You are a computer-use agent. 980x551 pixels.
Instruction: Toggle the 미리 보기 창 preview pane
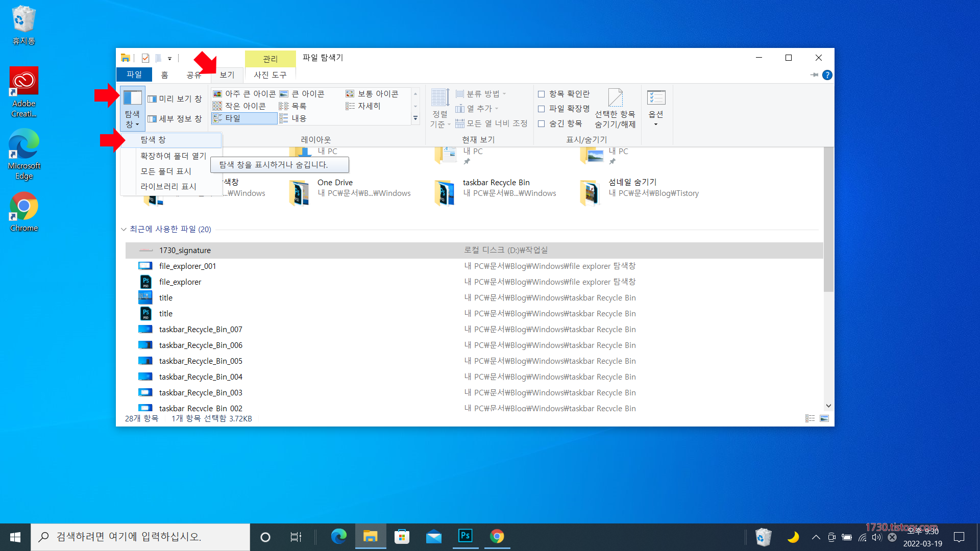pos(175,99)
